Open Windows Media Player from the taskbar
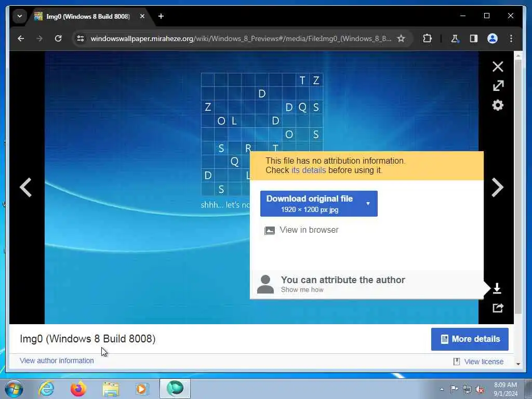The height and width of the screenshot is (399, 532). (142, 389)
